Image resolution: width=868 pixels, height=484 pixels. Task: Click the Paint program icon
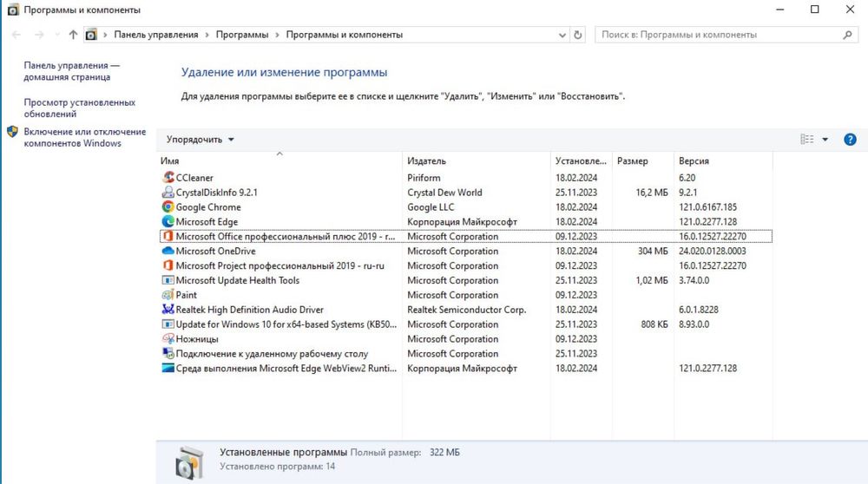coord(168,295)
